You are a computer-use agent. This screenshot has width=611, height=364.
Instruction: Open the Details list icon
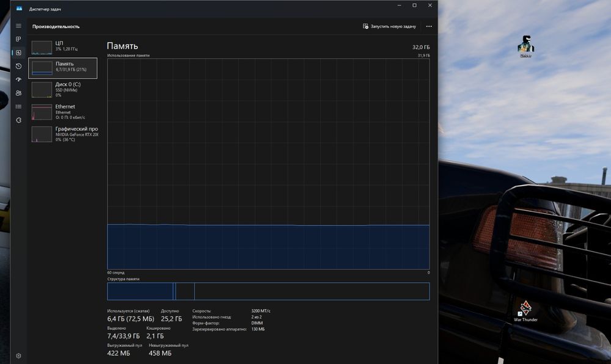(18, 106)
